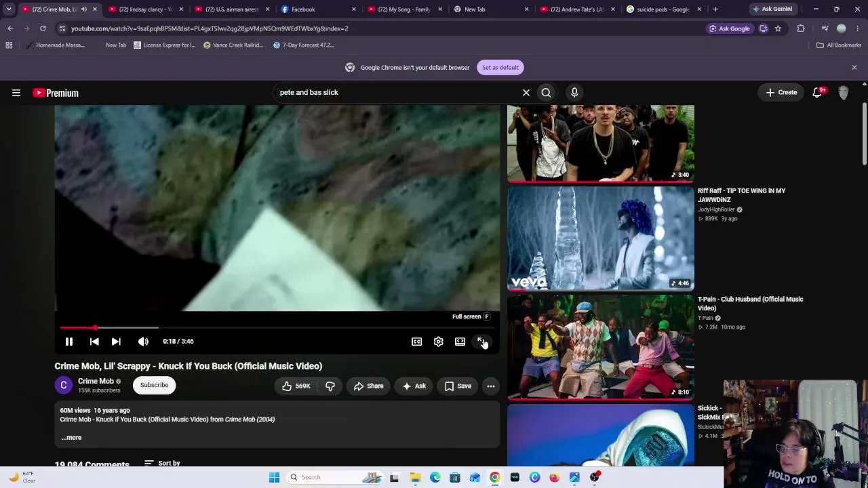The height and width of the screenshot is (488, 868).
Task: Open the Chrome extensions puzzle icon
Action: [801, 28]
